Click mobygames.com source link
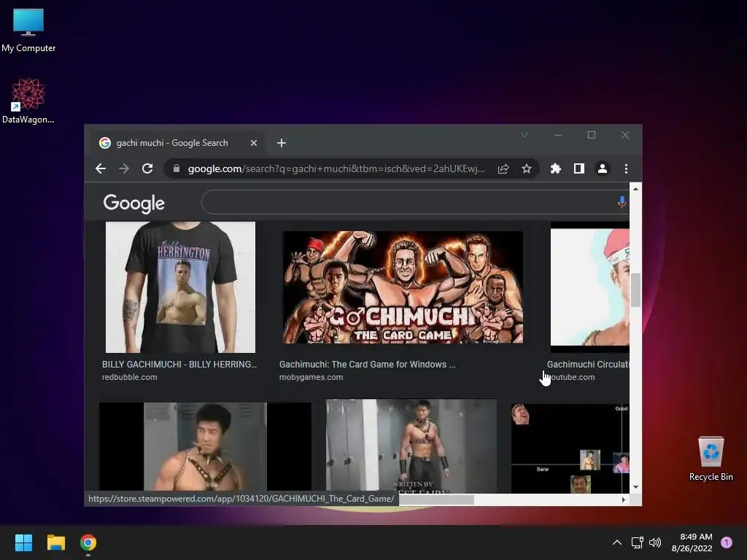Viewport: 747px width, 560px height. click(311, 377)
